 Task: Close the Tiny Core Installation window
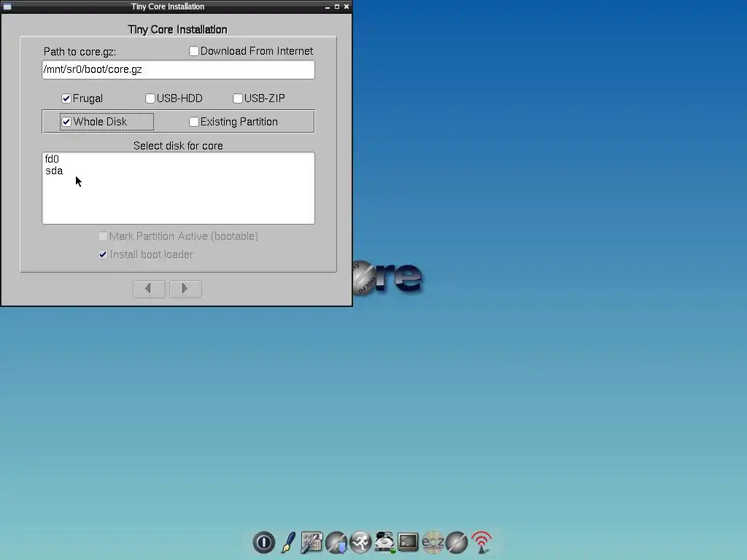point(347,7)
